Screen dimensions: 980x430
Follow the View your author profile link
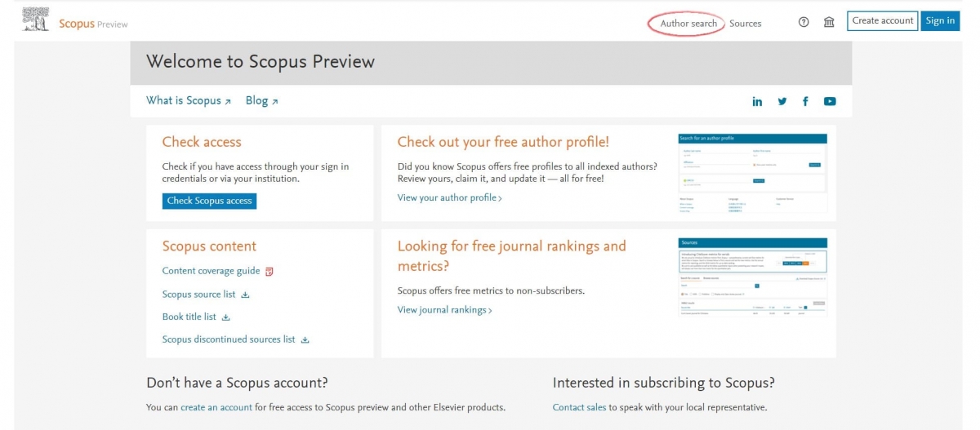[449, 197]
